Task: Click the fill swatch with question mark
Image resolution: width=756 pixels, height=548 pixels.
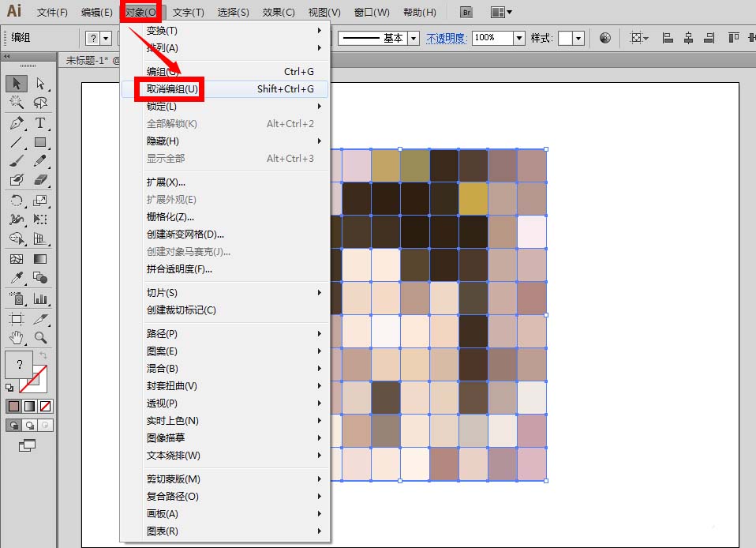Action: coord(19,364)
